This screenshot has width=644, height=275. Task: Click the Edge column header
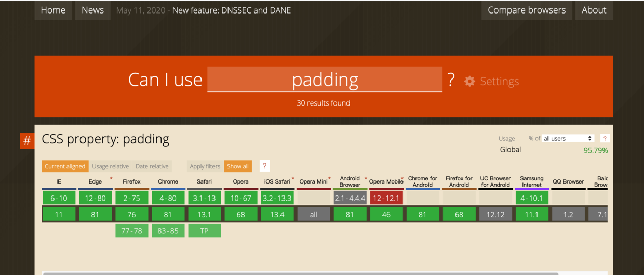tap(95, 181)
